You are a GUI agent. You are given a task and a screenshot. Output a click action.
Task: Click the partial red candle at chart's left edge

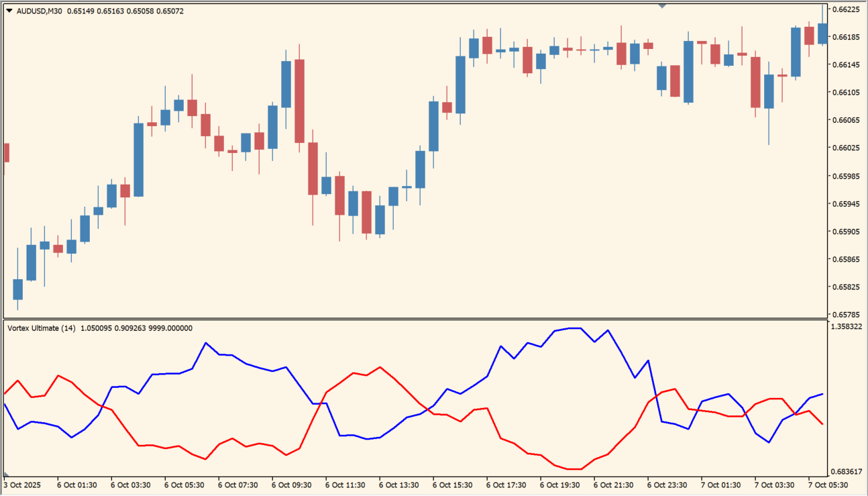point(6,152)
